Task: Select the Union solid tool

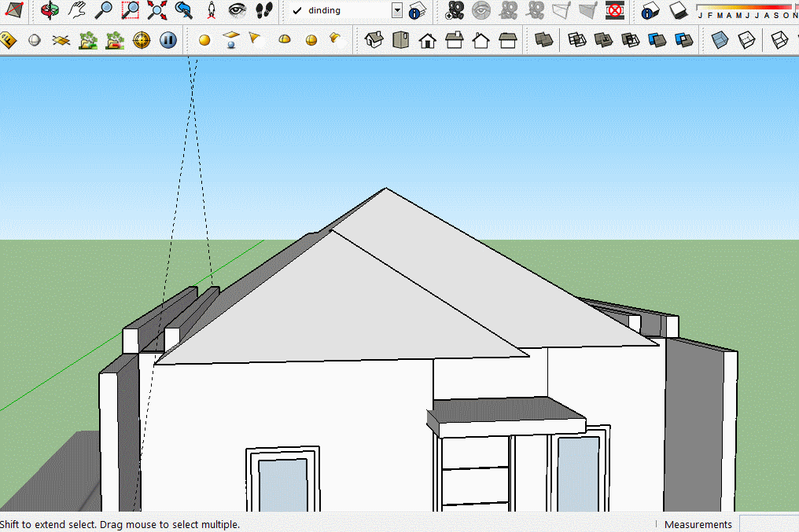Action: (x=603, y=40)
